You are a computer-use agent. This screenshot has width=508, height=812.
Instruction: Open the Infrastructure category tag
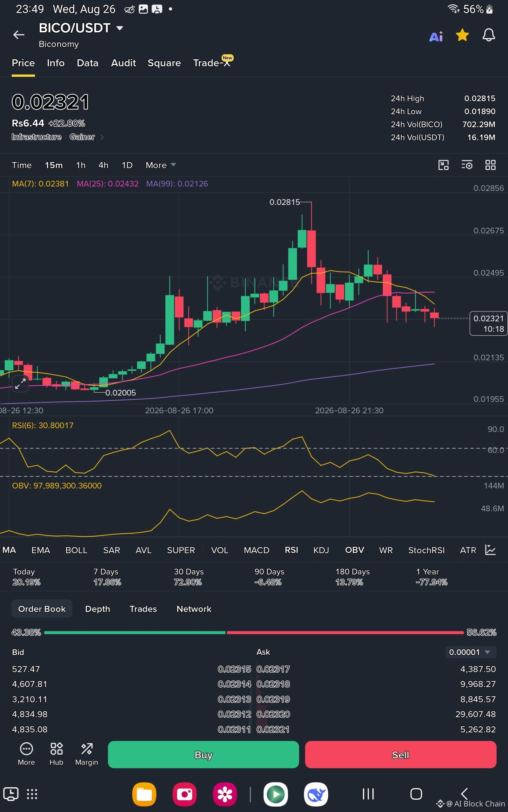[37, 137]
